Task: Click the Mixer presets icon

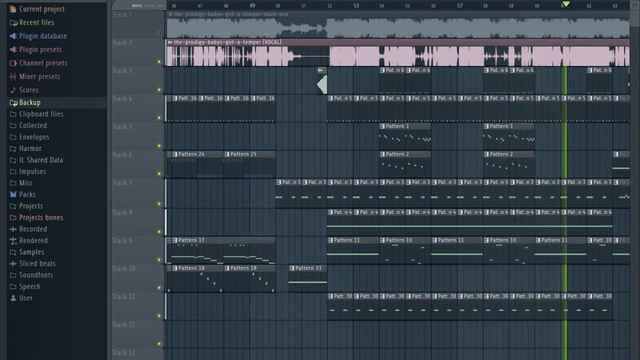Action: pos(13,76)
